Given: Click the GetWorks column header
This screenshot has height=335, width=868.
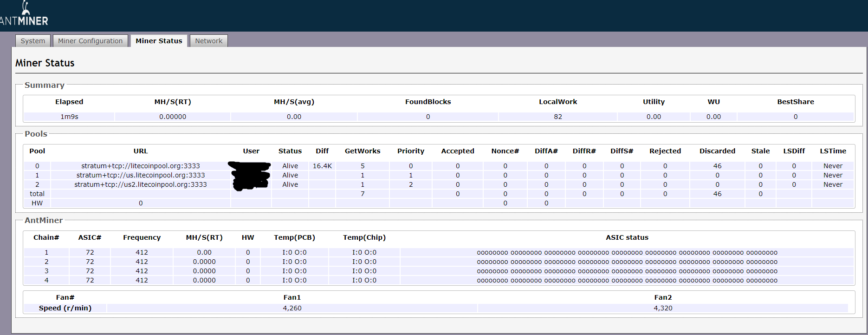Looking at the screenshot, I should point(363,151).
